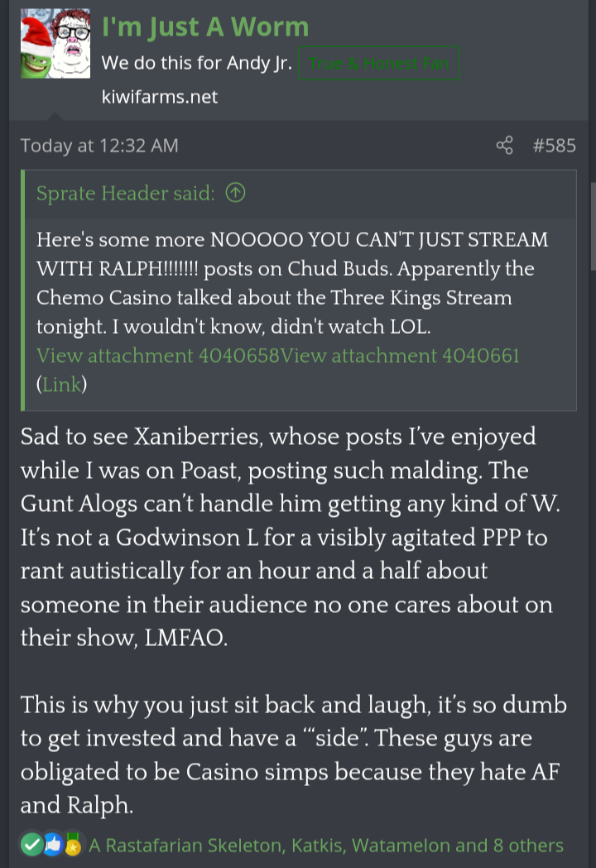Click the gold medal reaction icon
The height and width of the screenshot is (868, 596).
[73, 844]
